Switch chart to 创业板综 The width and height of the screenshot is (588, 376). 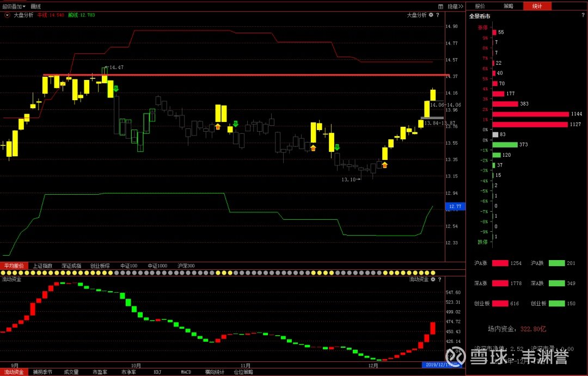pyautogui.click(x=100, y=266)
